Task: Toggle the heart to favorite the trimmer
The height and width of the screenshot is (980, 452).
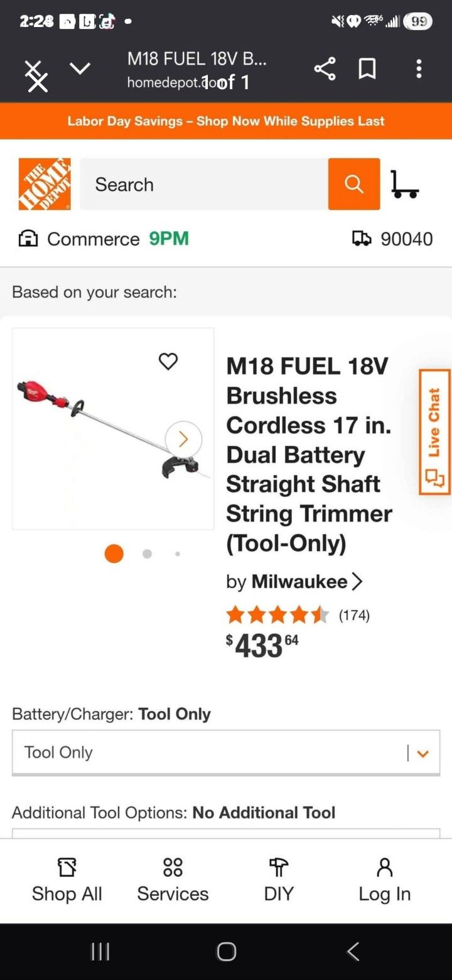Action: click(168, 361)
